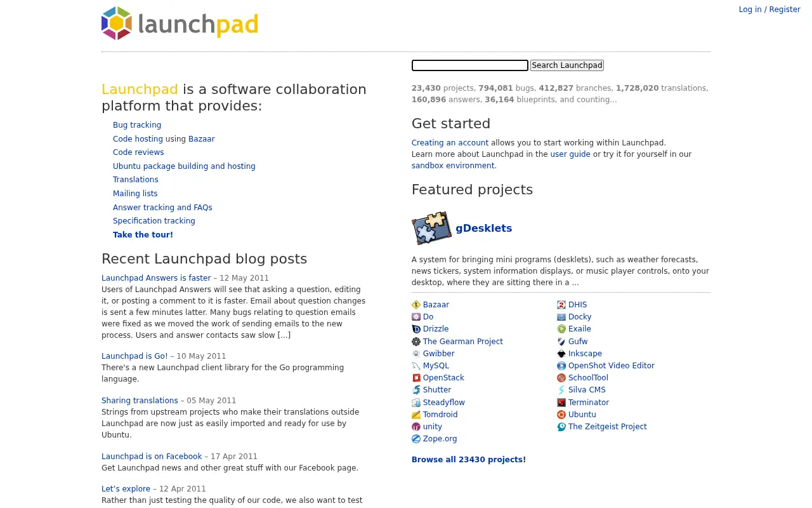Click the Exaile project icon

[561, 329]
